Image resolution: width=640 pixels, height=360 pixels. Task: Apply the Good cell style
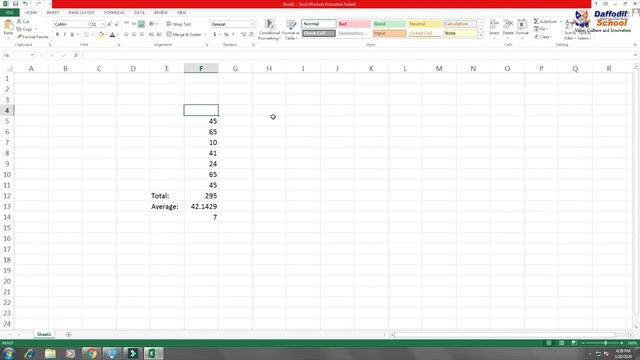click(389, 24)
